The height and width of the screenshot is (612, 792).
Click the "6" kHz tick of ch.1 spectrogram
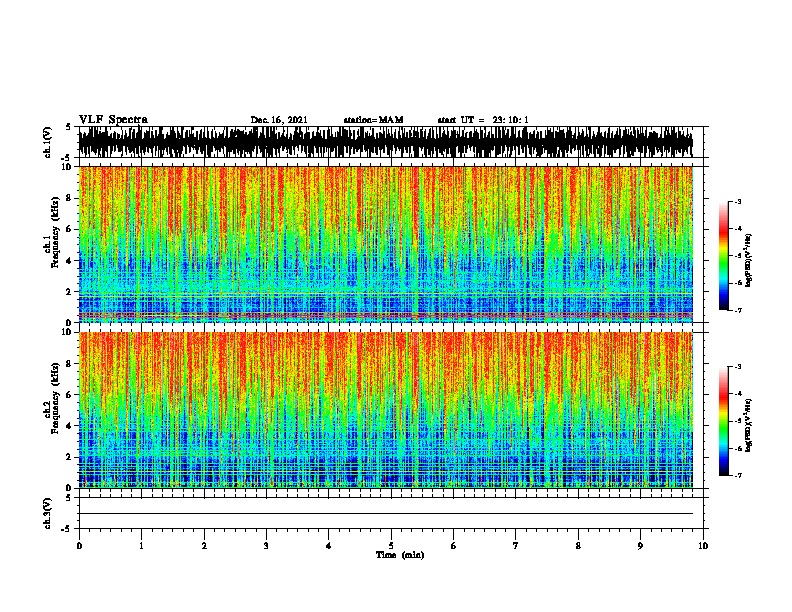[x=71, y=229]
